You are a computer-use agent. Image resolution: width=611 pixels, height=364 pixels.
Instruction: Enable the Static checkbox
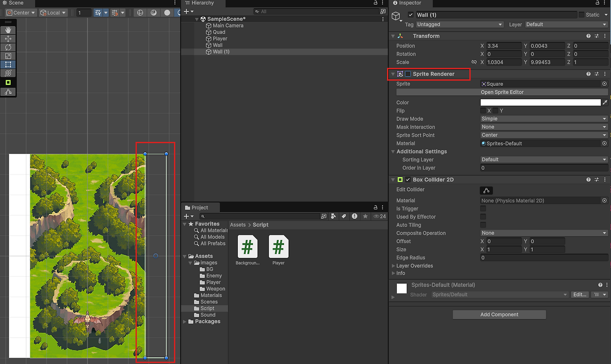point(581,15)
